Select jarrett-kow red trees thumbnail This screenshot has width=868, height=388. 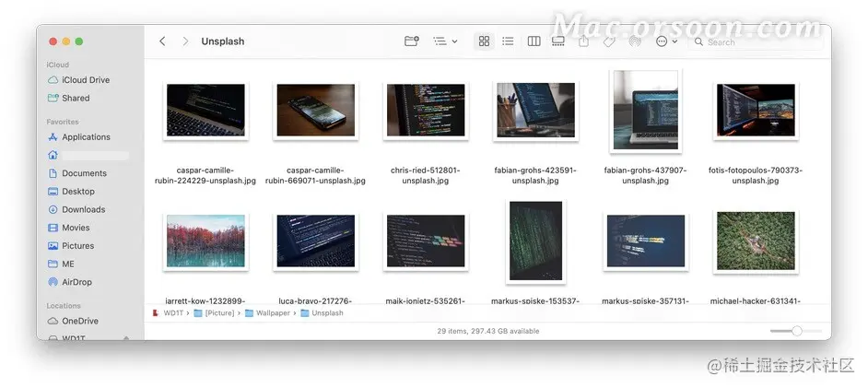(x=205, y=241)
